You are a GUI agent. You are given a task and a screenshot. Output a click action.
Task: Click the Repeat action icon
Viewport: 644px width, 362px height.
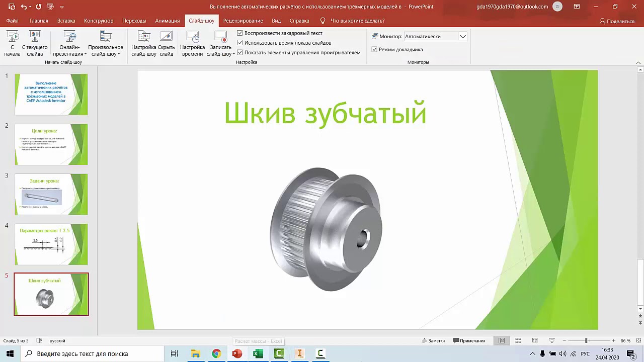click(x=39, y=7)
